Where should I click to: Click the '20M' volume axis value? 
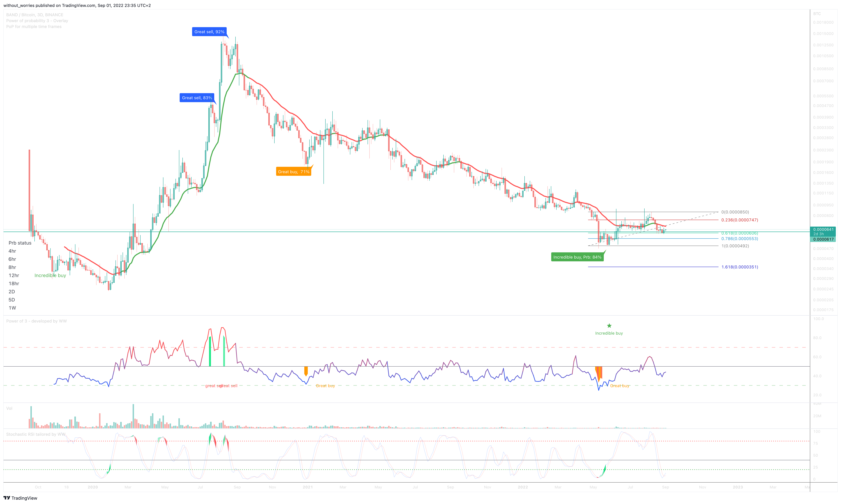[817, 416]
